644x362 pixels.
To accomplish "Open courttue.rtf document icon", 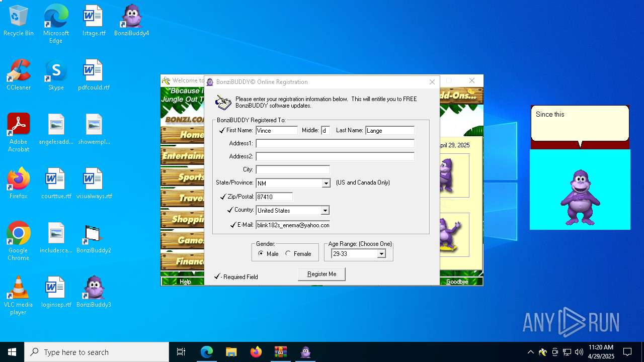I will tap(56, 184).
